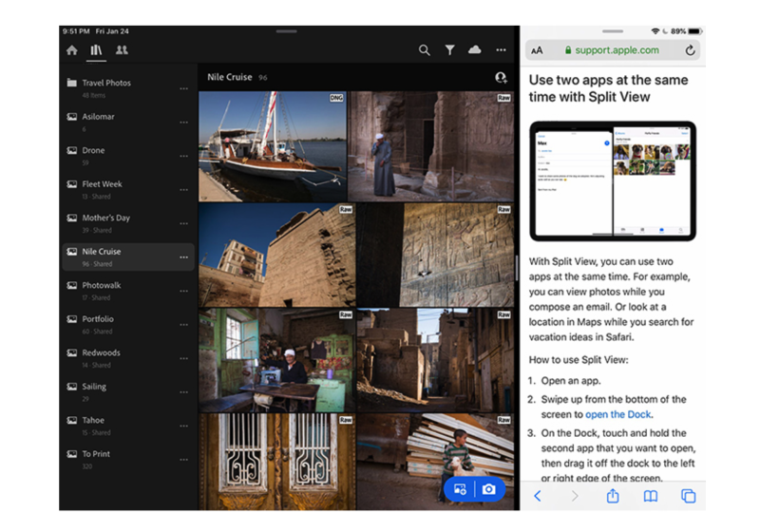Image resolution: width=760 pixels, height=532 pixels.
Task: Tap the add photos import icon
Action: (x=460, y=489)
